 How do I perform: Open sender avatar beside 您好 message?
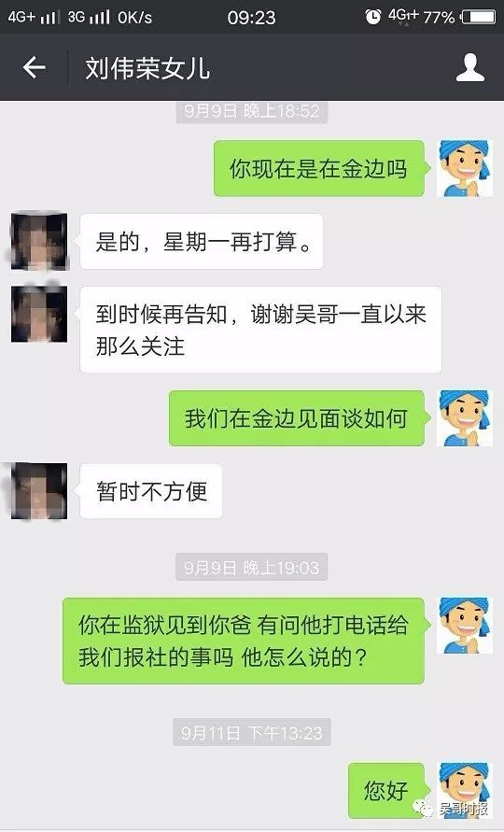(x=464, y=791)
